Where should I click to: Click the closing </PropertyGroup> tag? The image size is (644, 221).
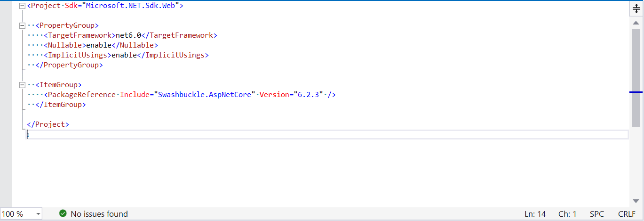(x=69, y=65)
